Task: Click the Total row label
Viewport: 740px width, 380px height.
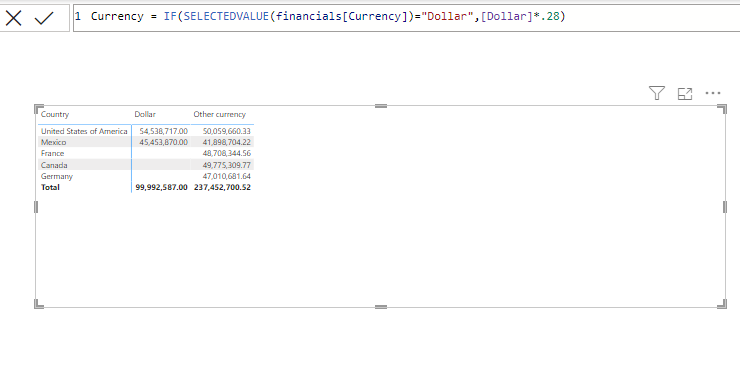Action: [x=50, y=187]
